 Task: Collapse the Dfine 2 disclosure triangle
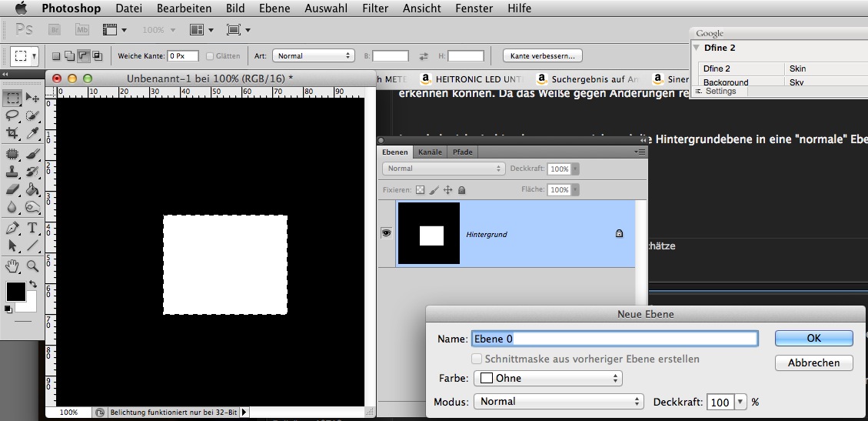(x=697, y=48)
